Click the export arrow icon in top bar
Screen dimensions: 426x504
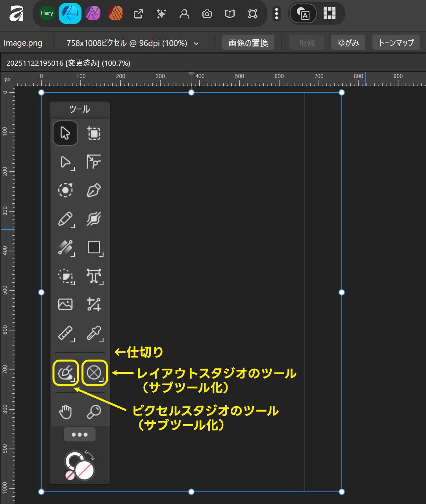click(x=138, y=14)
